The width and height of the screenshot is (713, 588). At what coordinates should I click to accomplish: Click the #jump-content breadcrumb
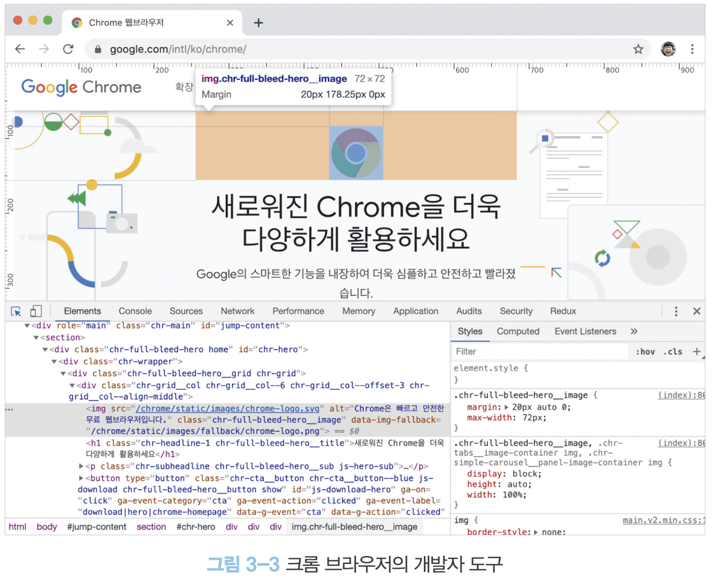pos(97,527)
